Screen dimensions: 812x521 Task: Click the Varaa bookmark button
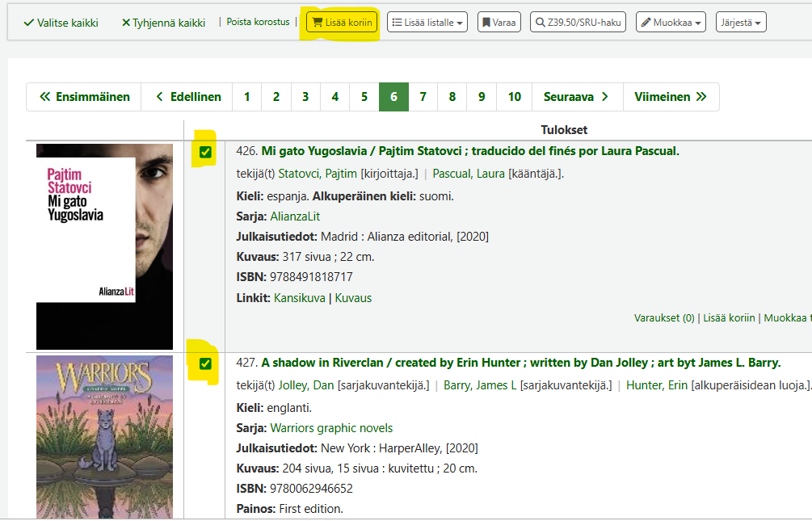(499, 23)
